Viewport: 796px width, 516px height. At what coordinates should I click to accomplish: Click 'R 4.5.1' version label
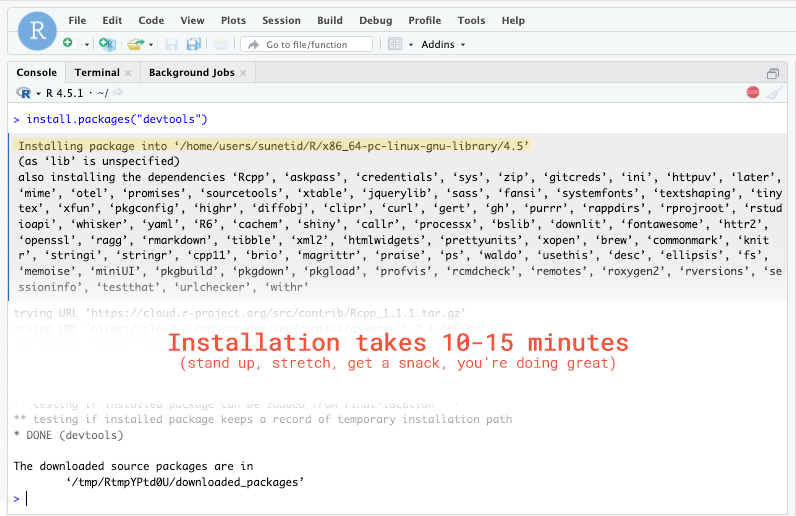point(64,93)
